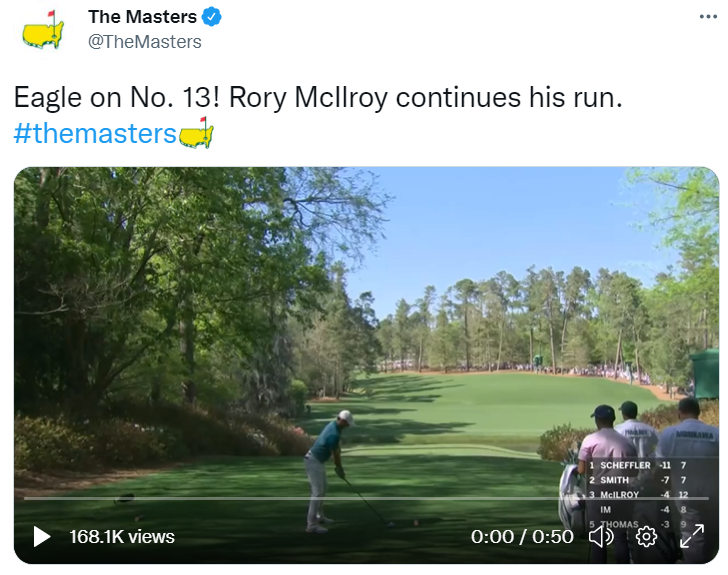The image size is (728, 575).
Task: Click the #themasters hashtag
Action: [x=95, y=133]
